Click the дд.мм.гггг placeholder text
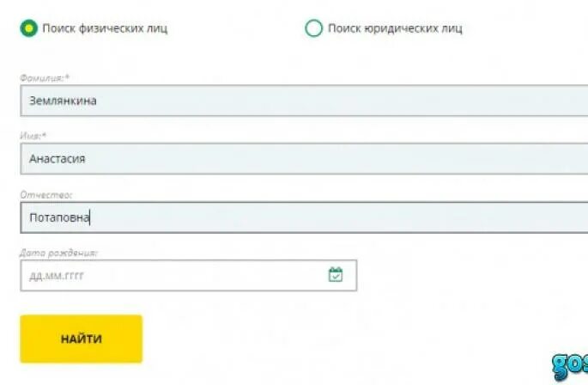This screenshot has width=588, height=385. coord(57,276)
